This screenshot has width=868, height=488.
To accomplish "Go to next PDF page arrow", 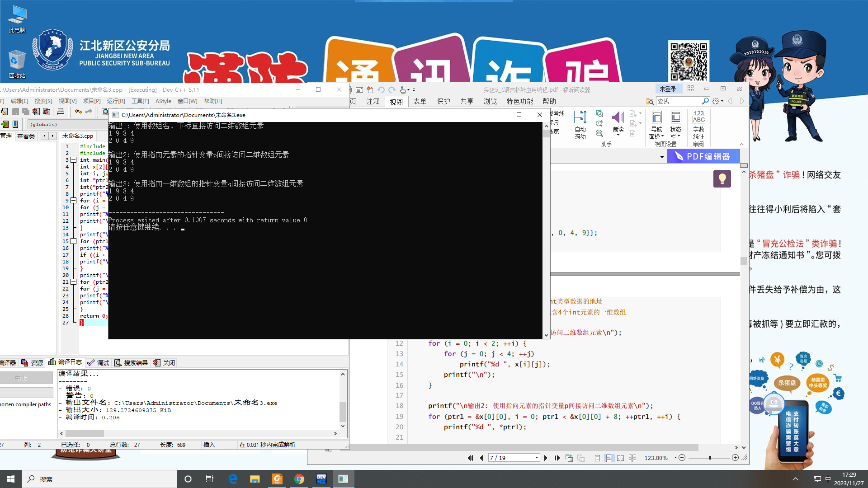I will click(546, 458).
